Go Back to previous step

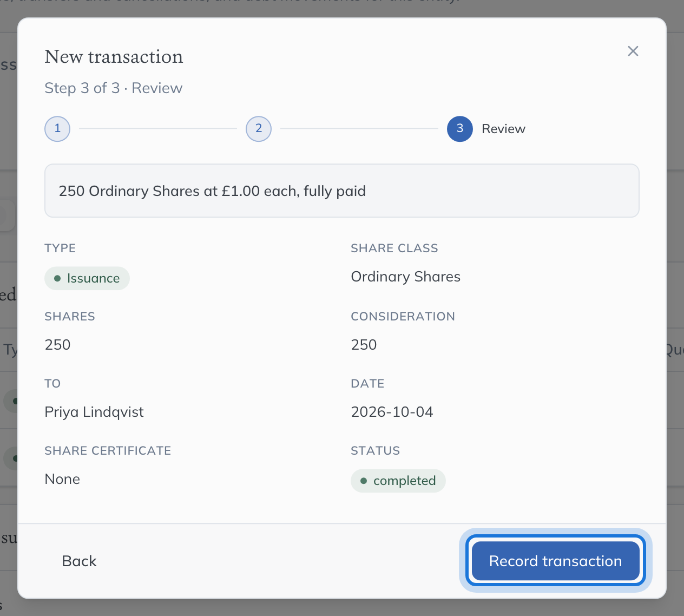click(x=79, y=561)
